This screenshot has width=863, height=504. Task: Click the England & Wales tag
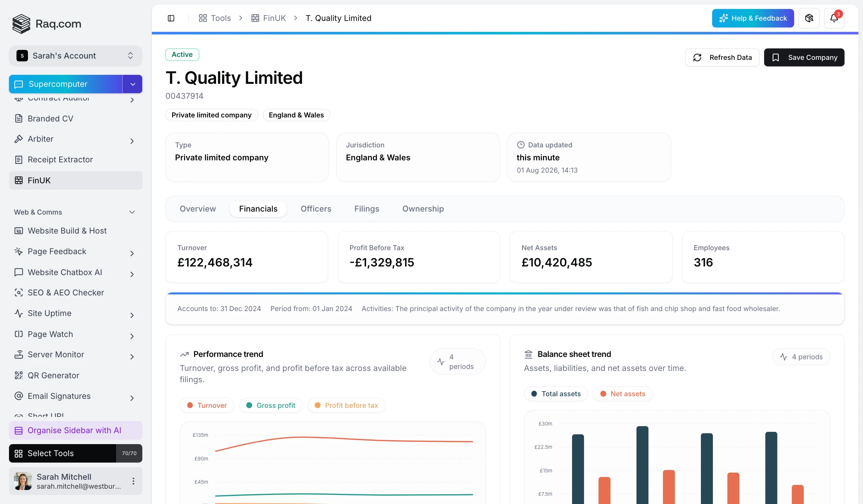click(x=296, y=115)
